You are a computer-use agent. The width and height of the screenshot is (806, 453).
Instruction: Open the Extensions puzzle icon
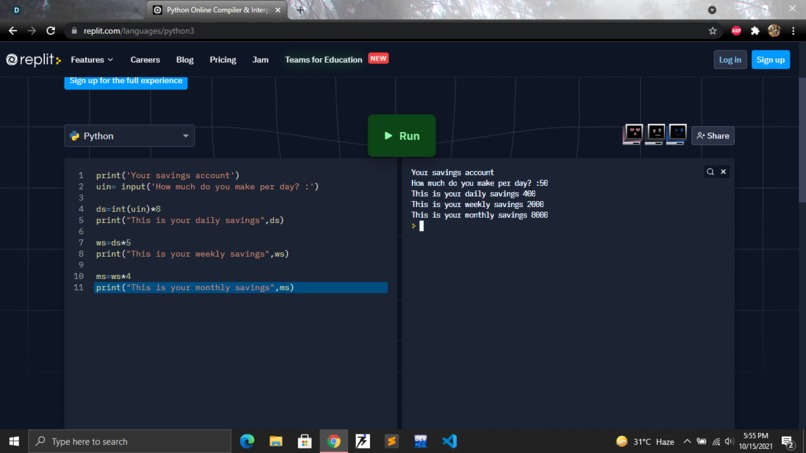pos(755,31)
